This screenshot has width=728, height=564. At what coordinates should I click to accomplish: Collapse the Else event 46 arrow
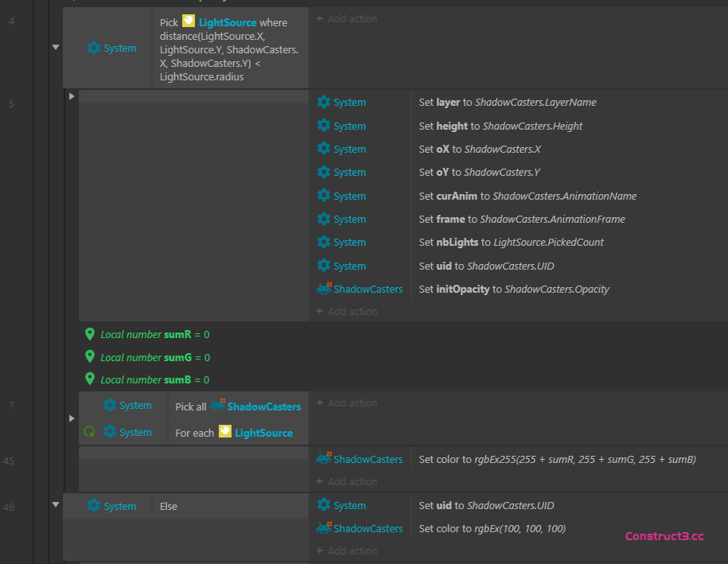tap(56, 504)
